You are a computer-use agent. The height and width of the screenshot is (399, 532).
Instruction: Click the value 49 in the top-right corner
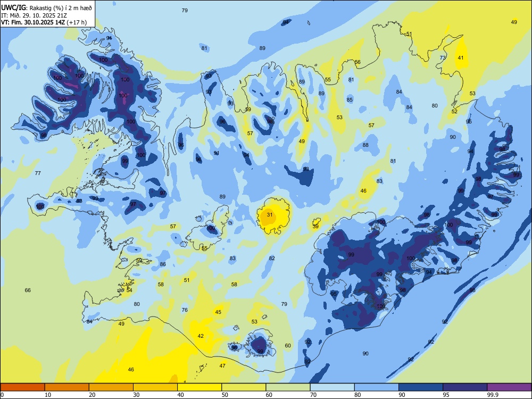tap(514, 22)
